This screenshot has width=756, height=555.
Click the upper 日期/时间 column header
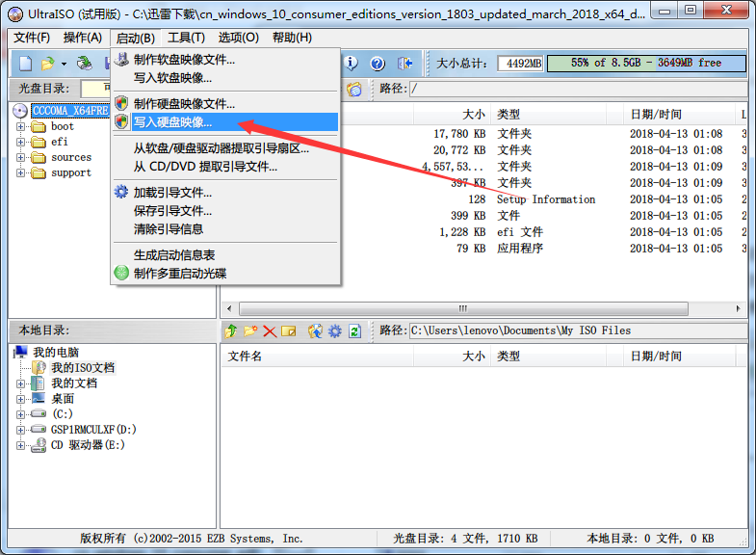679,115
